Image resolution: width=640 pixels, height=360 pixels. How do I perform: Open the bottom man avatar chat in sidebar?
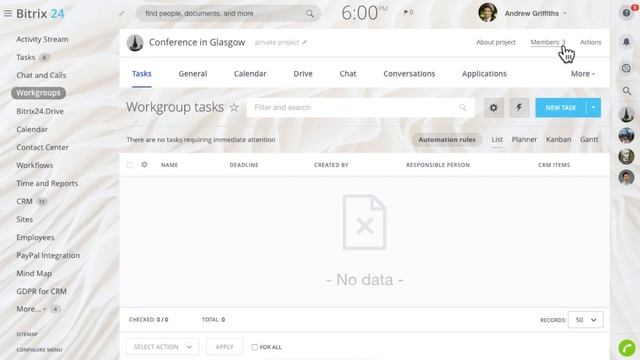[x=626, y=177]
